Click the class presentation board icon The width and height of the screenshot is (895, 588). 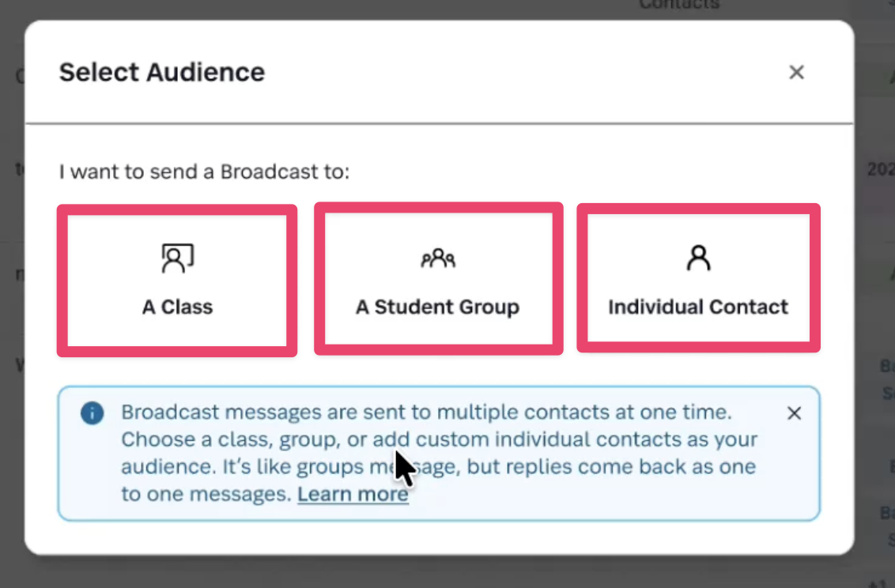[177, 258]
